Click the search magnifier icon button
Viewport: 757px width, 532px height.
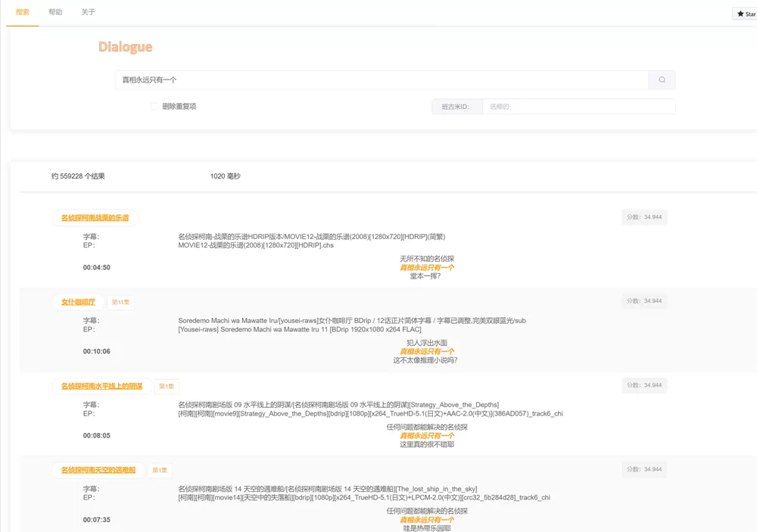click(662, 80)
